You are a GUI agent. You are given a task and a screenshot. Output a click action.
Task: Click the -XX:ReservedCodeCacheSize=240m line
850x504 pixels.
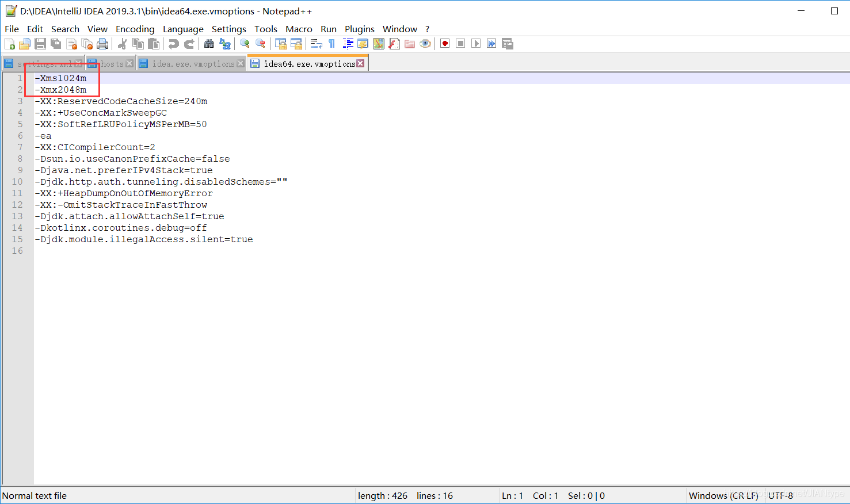click(121, 101)
